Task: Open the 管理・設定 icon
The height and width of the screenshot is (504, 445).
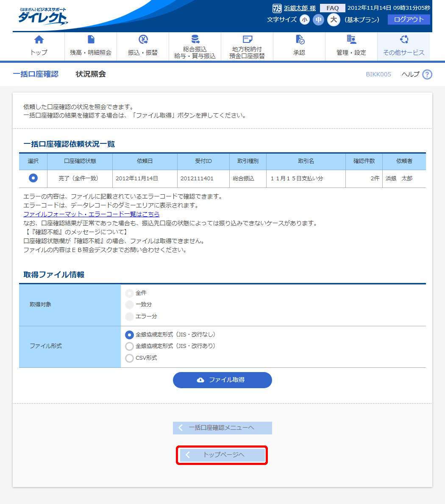Action: click(351, 40)
